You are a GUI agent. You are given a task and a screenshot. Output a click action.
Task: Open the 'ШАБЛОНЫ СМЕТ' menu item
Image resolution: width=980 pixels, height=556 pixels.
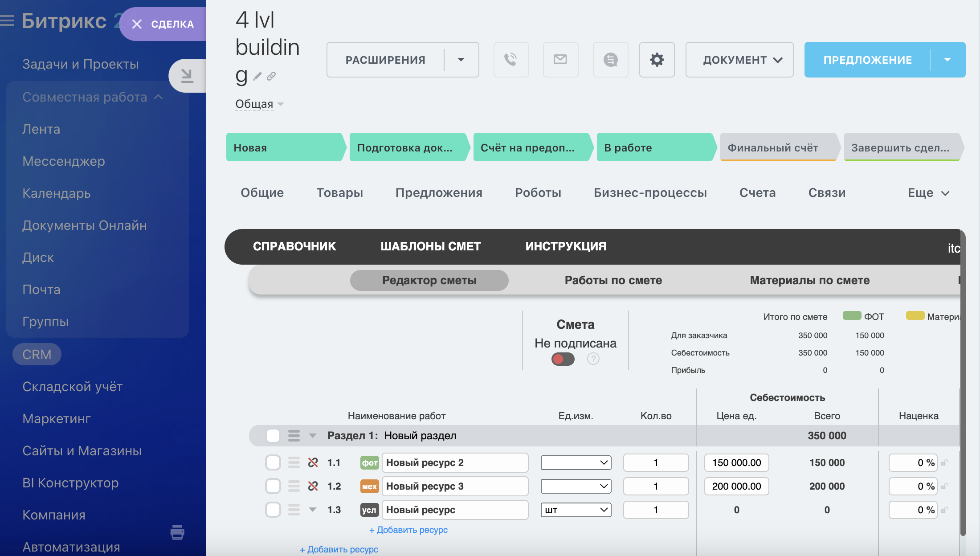(430, 246)
